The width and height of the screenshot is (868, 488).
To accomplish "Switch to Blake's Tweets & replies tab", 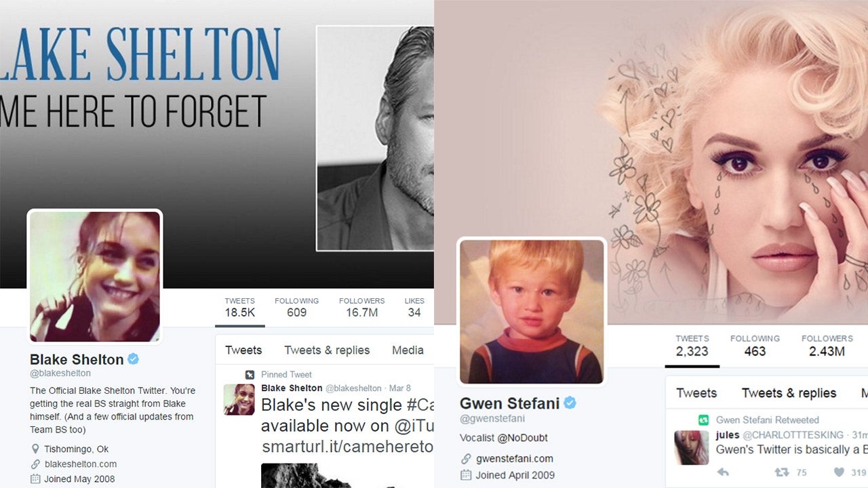I will point(327,350).
